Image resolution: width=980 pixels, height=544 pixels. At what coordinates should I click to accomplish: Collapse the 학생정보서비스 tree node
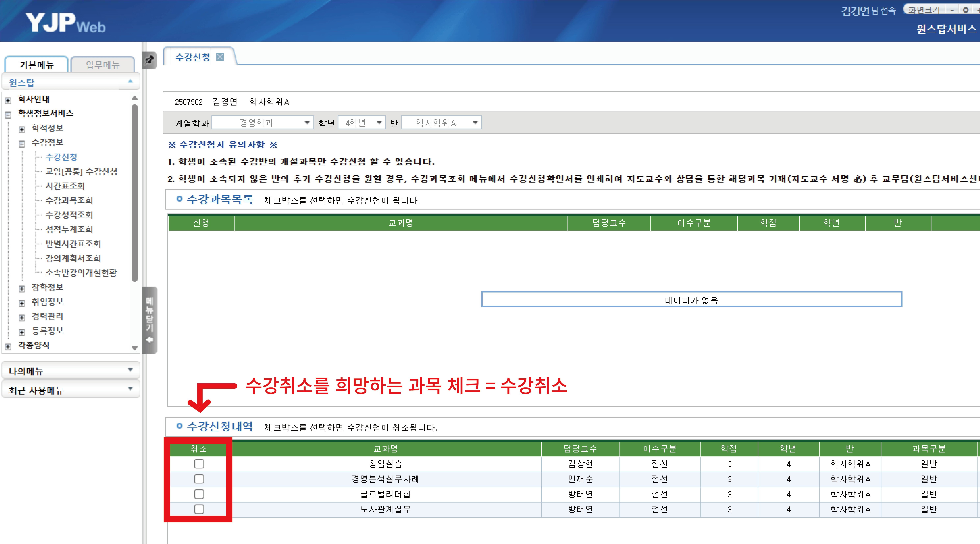click(x=8, y=115)
